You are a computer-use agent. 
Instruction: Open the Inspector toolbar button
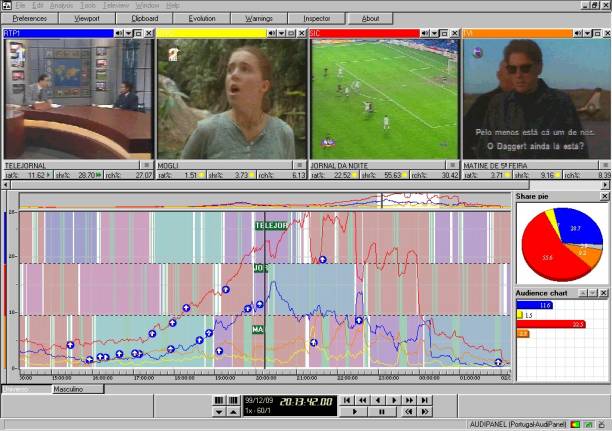click(317, 18)
